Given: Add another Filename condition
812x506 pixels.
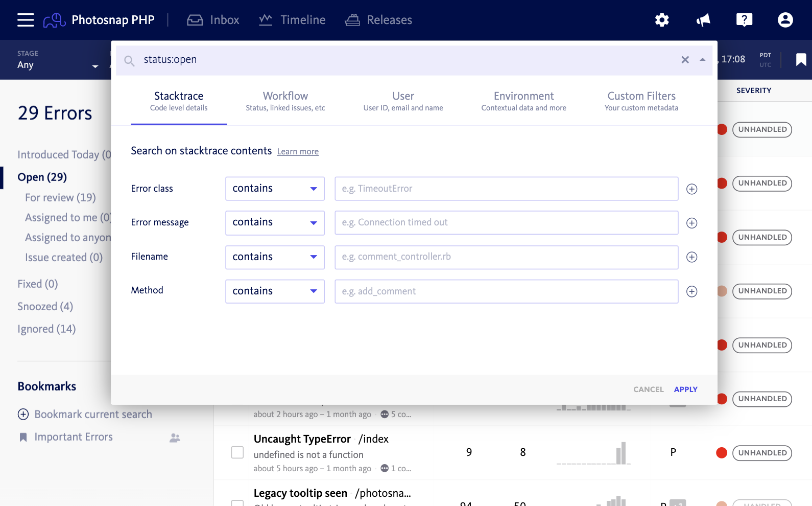Looking at the screenshot, I should click(691, 257).
